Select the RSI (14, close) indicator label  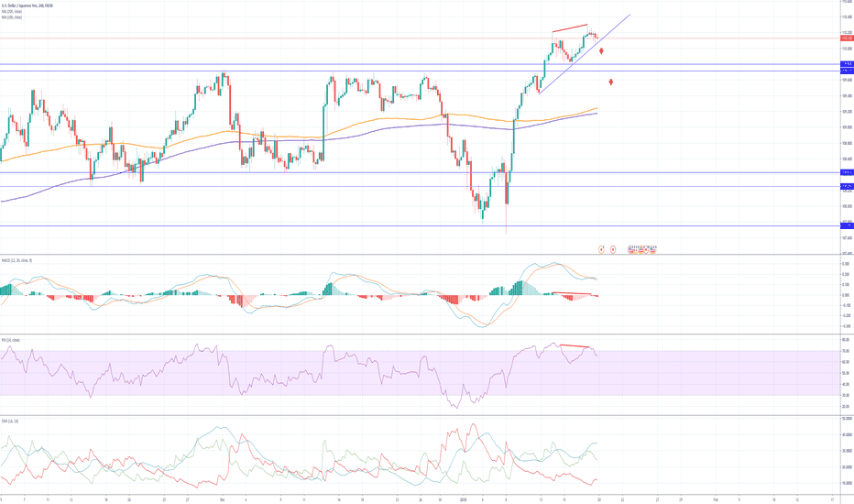pyautogui.click(x=11, y=340)
